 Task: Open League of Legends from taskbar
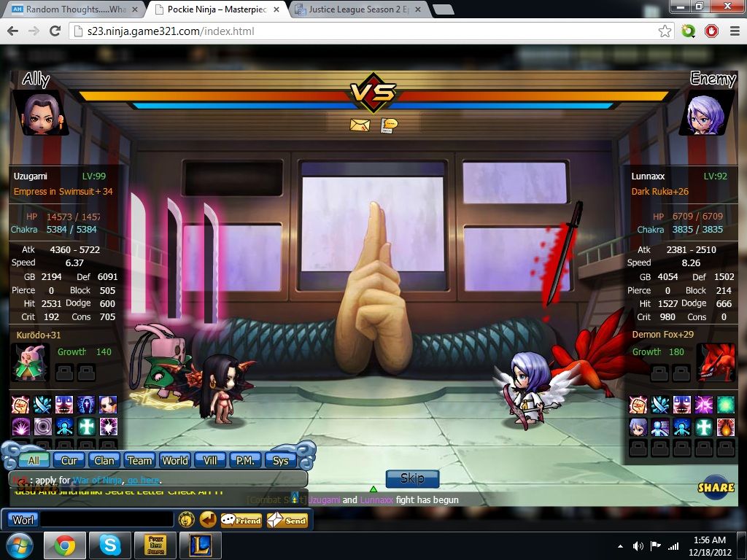200,545
